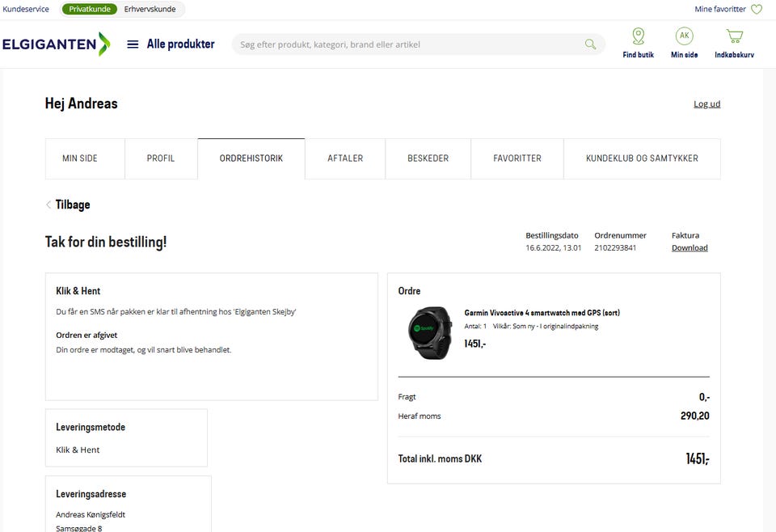Open the Min side AK avatar
776x532 pixels.
(x=685, y=36)
